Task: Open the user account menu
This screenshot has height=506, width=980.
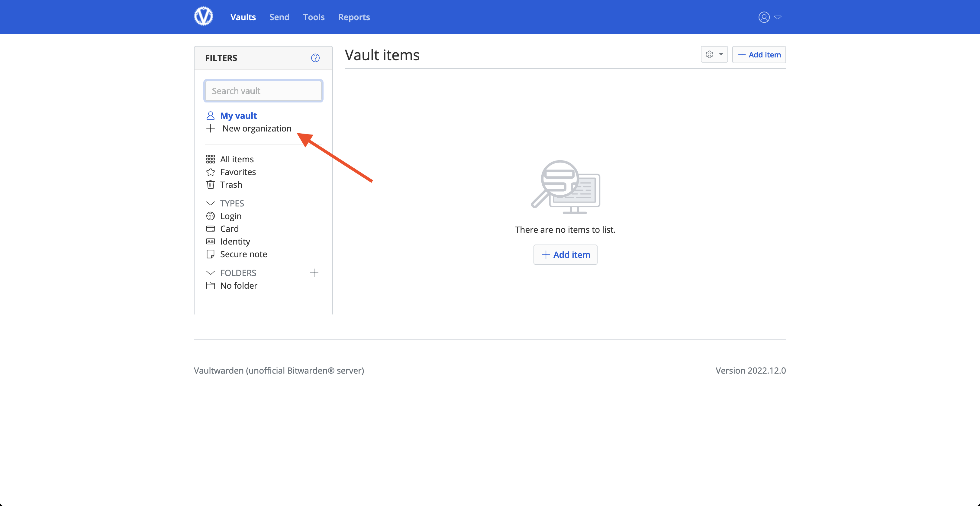Action: 769,17
